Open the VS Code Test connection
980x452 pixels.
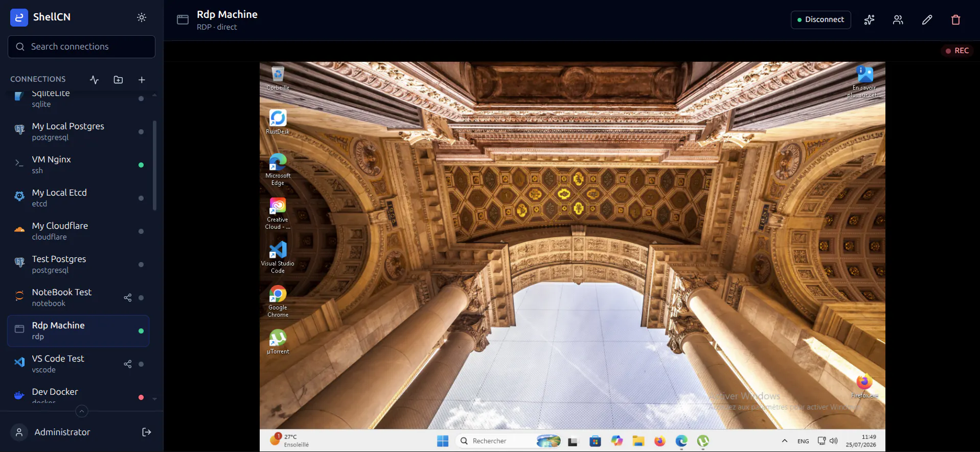coord(78,364)
